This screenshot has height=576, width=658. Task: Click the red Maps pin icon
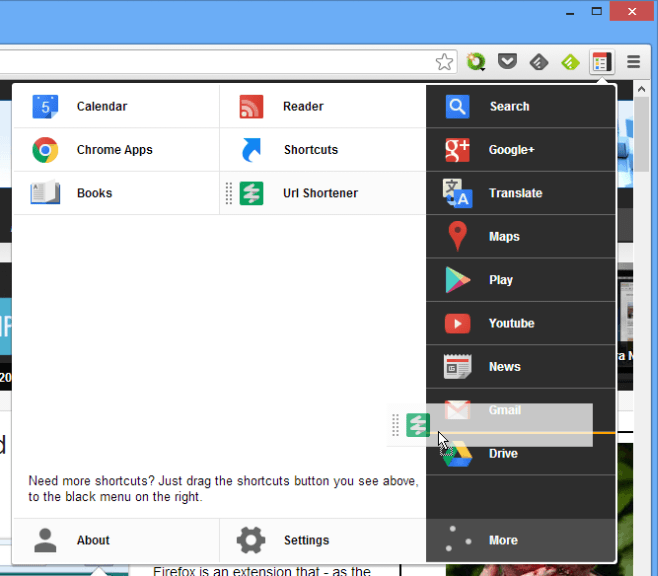tap(457, 236)
